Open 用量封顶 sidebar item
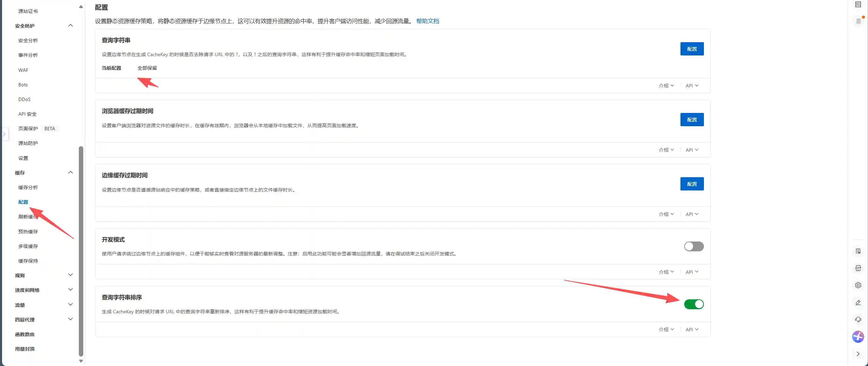Viewport: 868px width, 366px height. point(24,349)
